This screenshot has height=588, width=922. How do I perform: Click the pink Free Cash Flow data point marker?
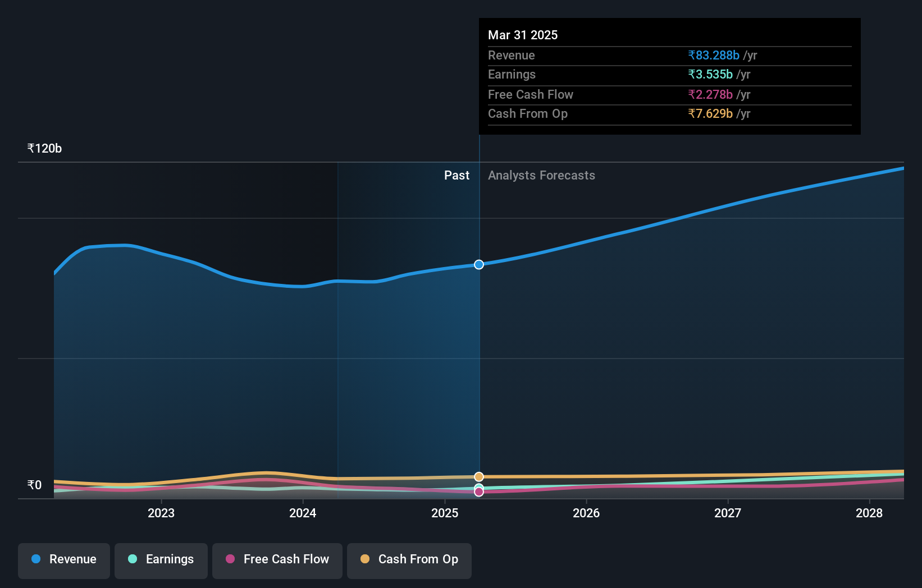pyautogui.click(x=479, y=491)
